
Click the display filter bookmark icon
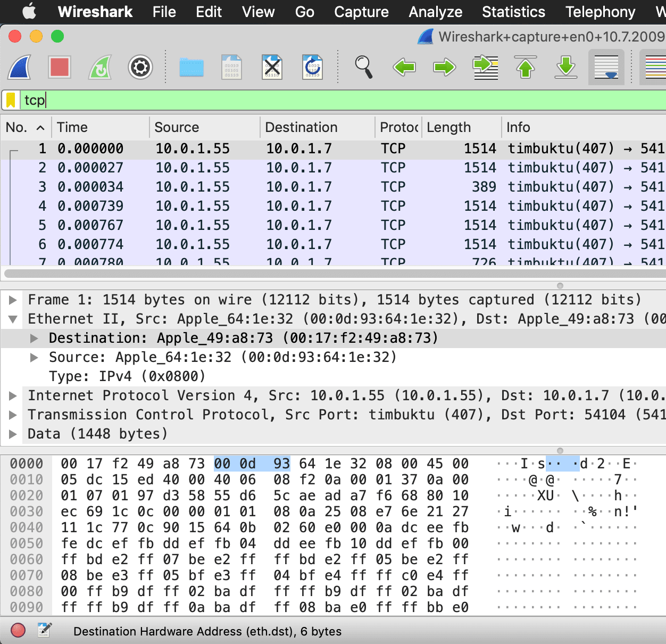(x=10, y=100)
